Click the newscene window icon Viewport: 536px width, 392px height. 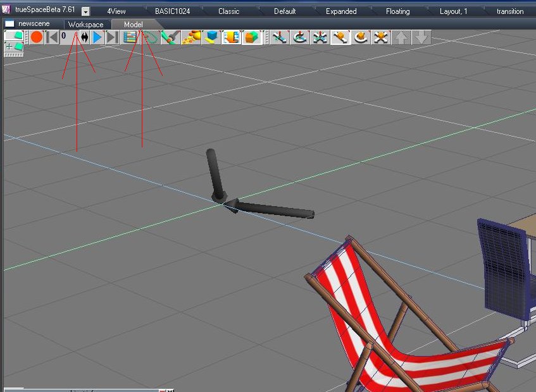tap(9, 23)
